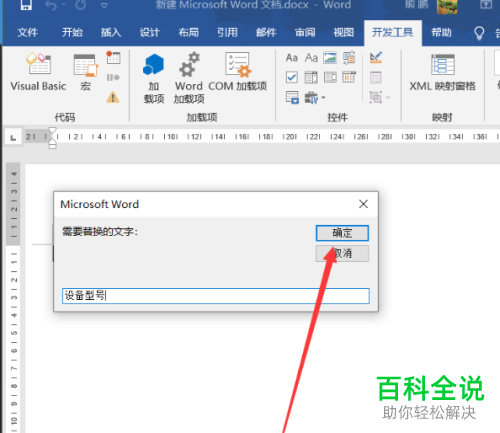Click the Tell Me lightbulb icon
500x433 pixels.
[479, 33]
